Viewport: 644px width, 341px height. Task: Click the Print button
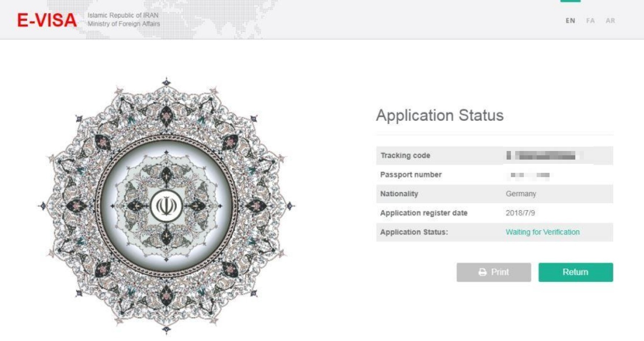pyautogui.click(x=494, y=272)
